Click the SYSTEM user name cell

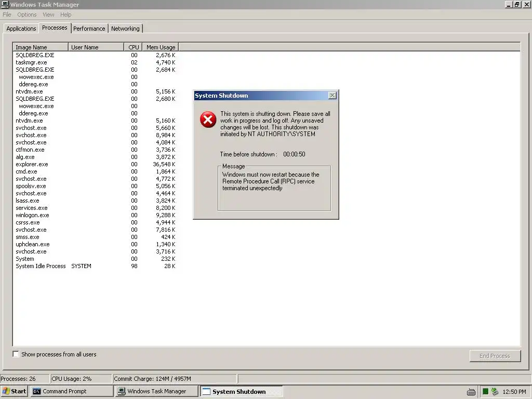click(81, 266)
